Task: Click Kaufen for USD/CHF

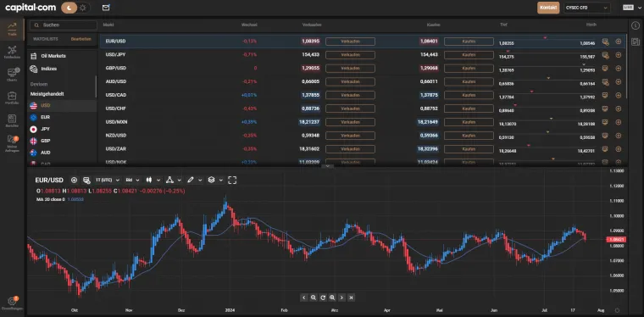Action: [x=469, y=108]
